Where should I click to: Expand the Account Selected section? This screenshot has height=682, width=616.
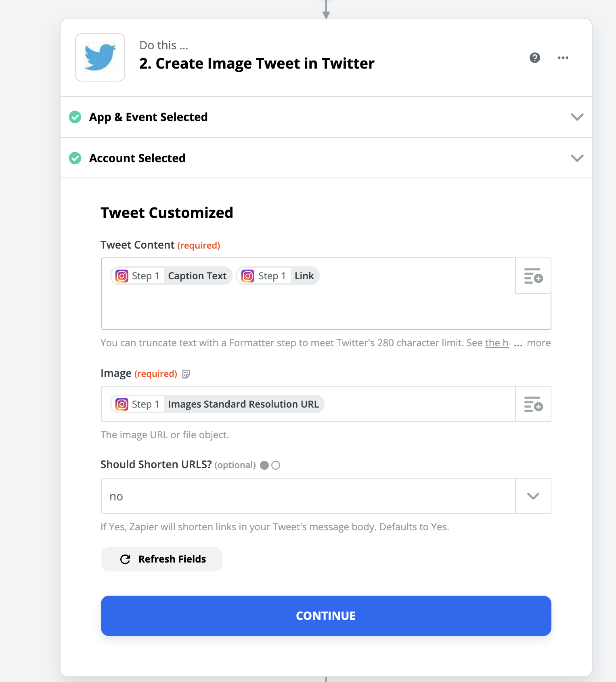[577, 158]
